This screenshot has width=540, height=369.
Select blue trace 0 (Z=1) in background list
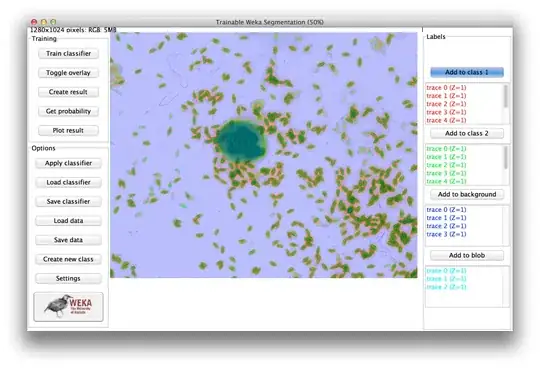pos(446,210)
